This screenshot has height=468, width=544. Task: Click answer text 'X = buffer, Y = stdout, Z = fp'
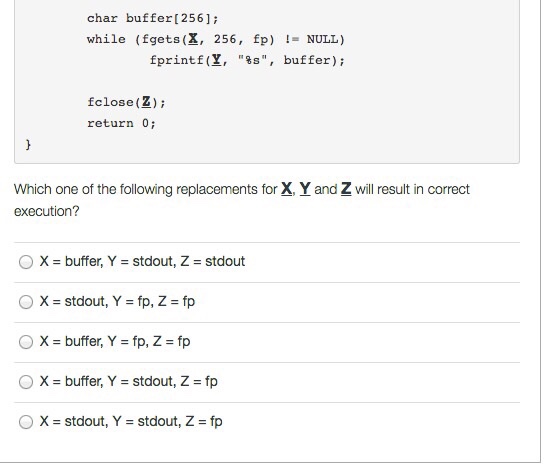[x=129, y=381]
